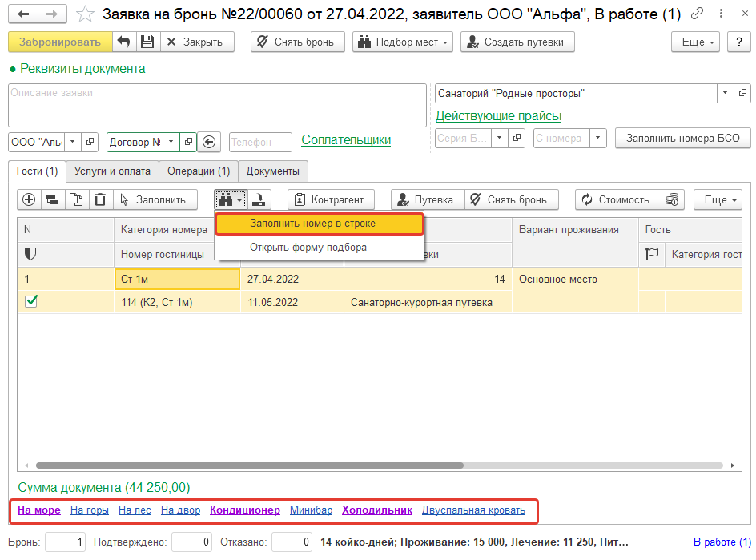
Task: Click into the Описание заявки text field
Action: click(x=218, y=105)
